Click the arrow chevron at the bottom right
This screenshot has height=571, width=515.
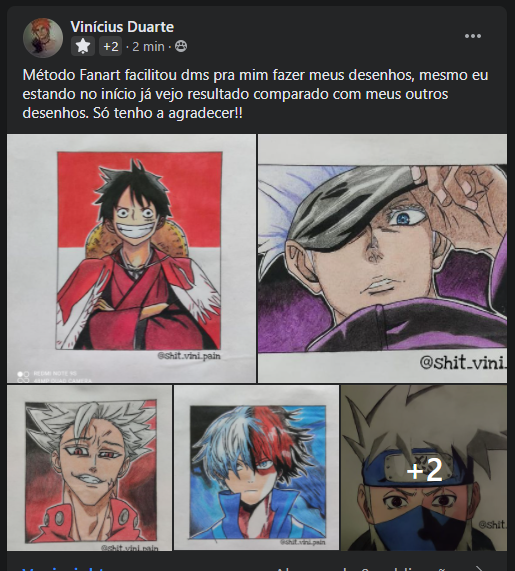[x=480, y=568]
